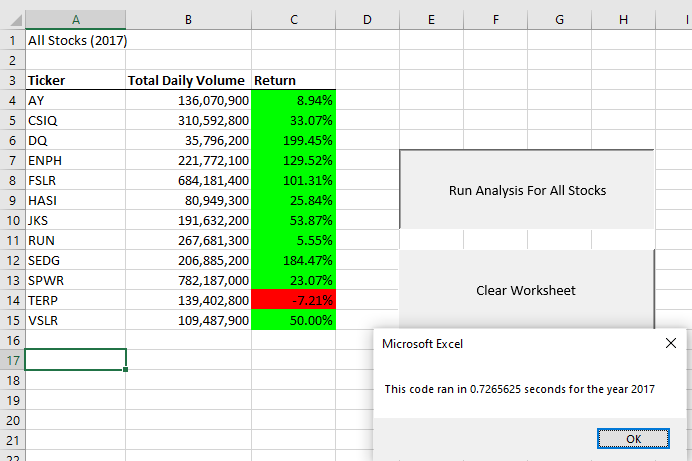The height and width of the screenshot is (461, 692).
Task: Select column B header
Action: [188, 20]
